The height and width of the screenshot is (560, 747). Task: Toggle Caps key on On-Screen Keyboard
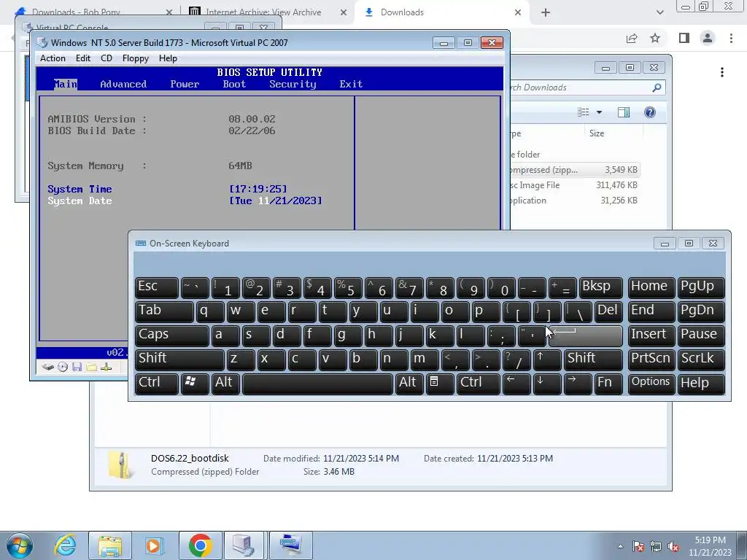click(171, 335)
